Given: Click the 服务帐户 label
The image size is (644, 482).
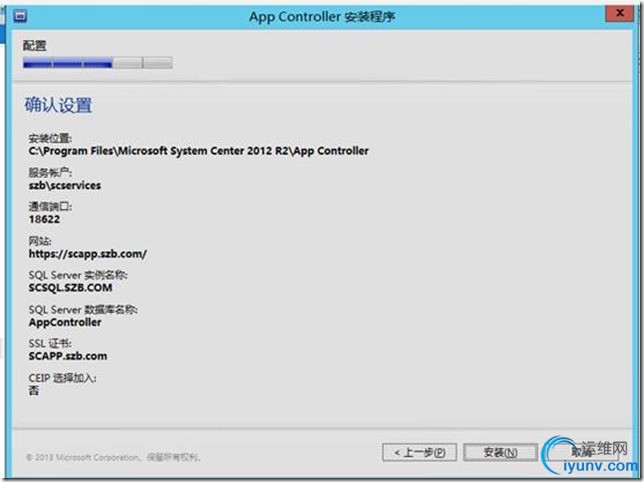Looking at the screenshot, I should [50, 172].
